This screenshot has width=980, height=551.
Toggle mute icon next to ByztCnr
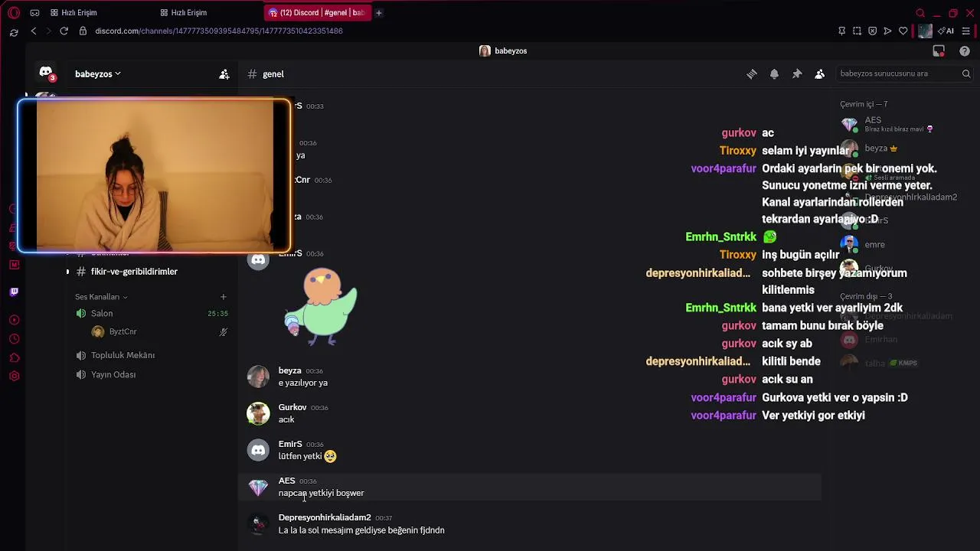tap(224, 332)
